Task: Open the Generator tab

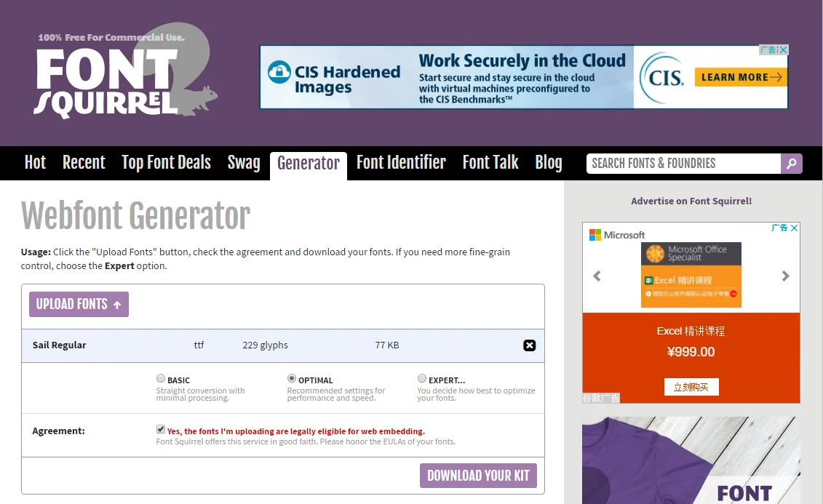Action: pos(308,164)
